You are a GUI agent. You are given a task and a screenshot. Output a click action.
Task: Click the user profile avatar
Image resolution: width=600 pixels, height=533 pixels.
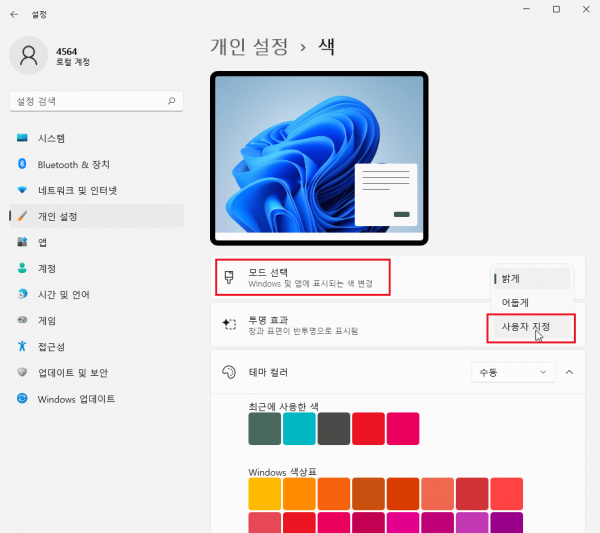point(28,55)
